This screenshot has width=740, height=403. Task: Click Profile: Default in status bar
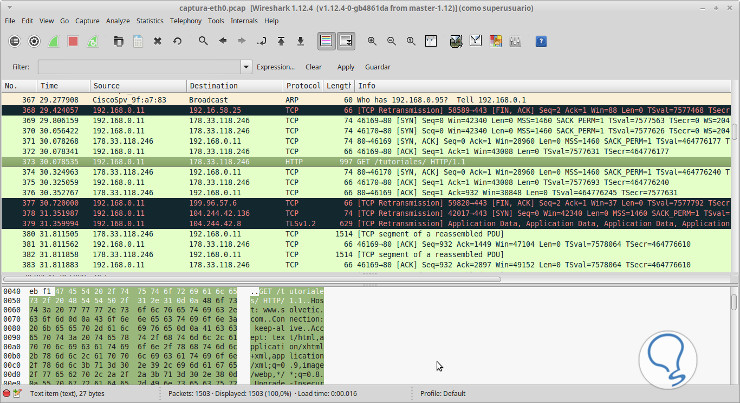point(443,393)
